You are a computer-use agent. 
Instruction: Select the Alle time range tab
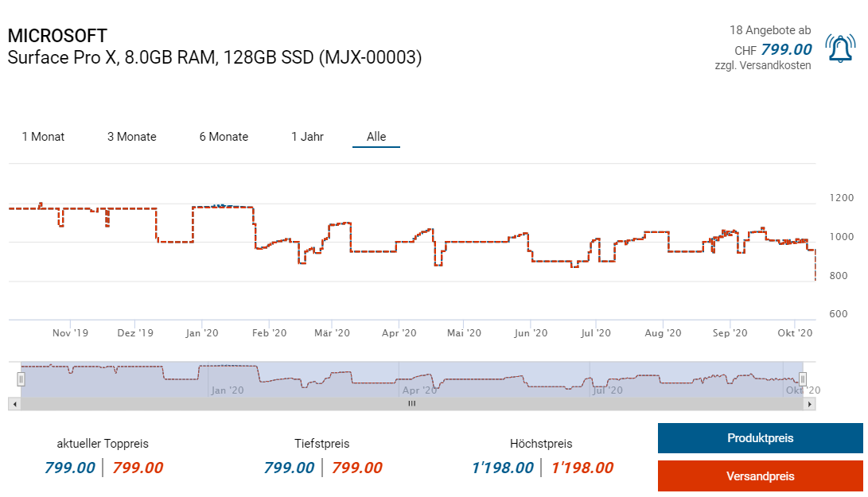point(376,137)
